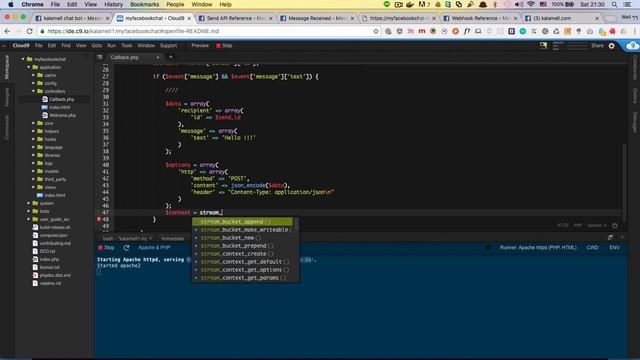
Task: Go back with Chrome back arrow
Action: (x=7, y=31)
